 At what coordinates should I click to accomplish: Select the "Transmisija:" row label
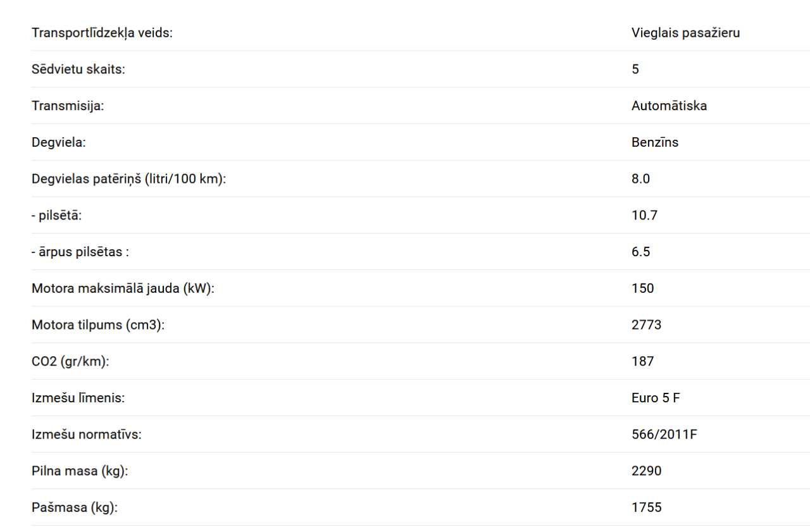click(68, 106)
